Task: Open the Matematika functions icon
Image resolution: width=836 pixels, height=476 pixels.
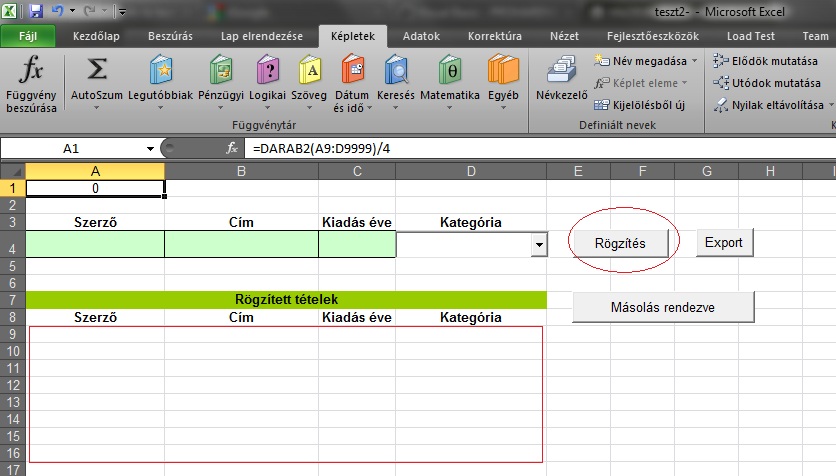Action: click(x=450, y=70)
